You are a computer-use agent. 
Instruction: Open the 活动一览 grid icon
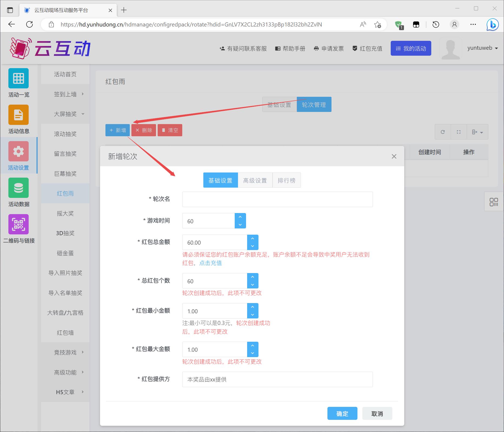click(x=18, y=78)
